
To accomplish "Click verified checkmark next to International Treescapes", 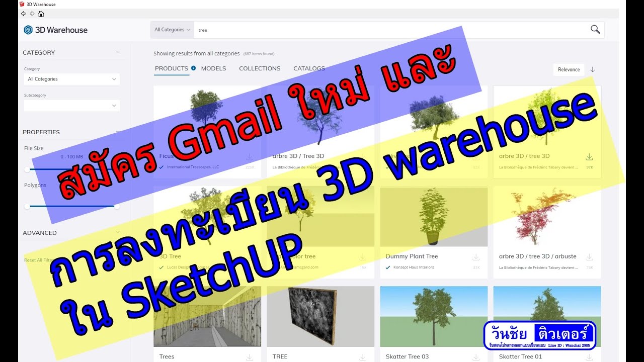I will pyautogui.click(x=162, y=167).
